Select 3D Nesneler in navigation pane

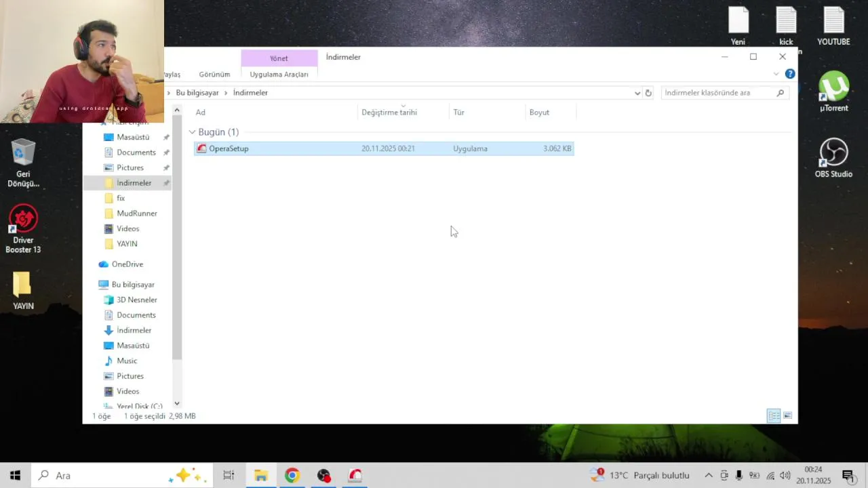(x=136, y=300)
